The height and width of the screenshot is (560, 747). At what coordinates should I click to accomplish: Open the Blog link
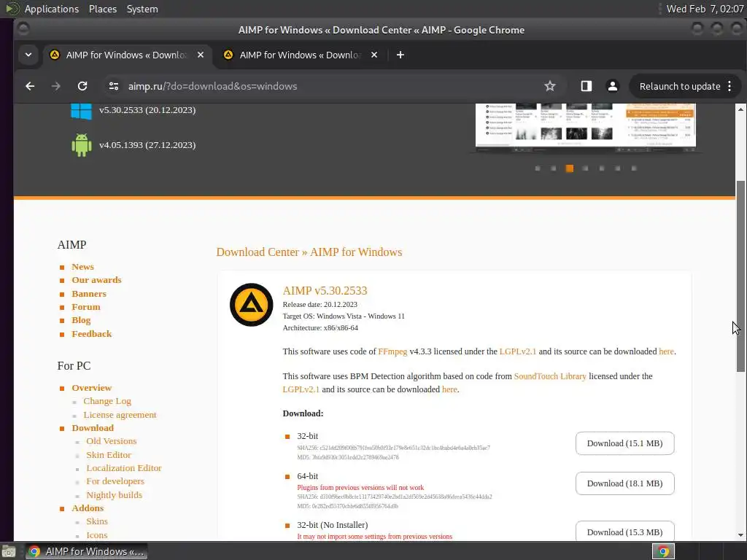(x=81, y=321)
